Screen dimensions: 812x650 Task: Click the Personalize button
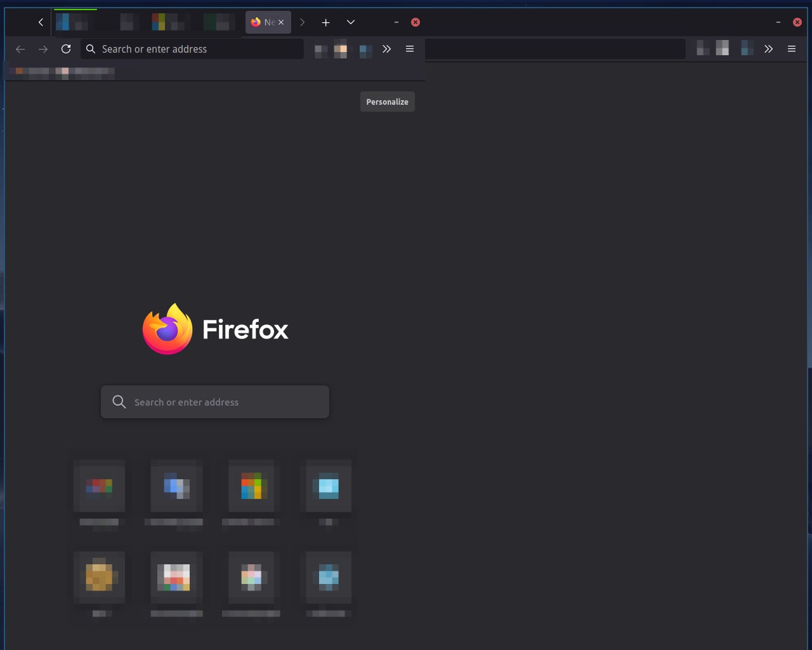(388, 102)
